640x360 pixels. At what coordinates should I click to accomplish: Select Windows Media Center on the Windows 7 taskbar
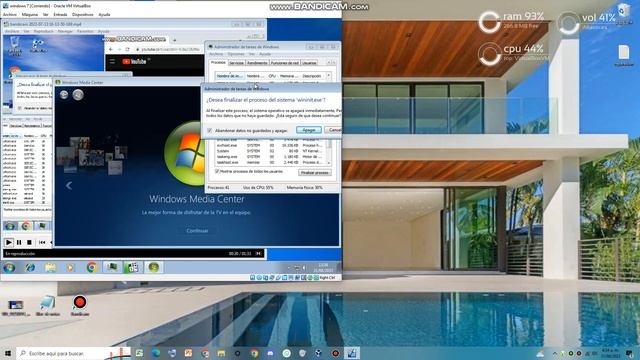153,267
